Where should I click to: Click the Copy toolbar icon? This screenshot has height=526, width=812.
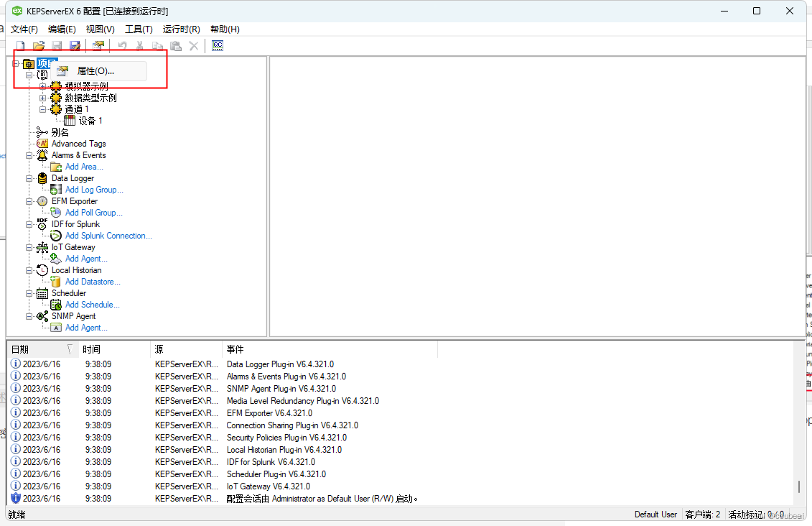pyautogui.click(x=157, y=46)
